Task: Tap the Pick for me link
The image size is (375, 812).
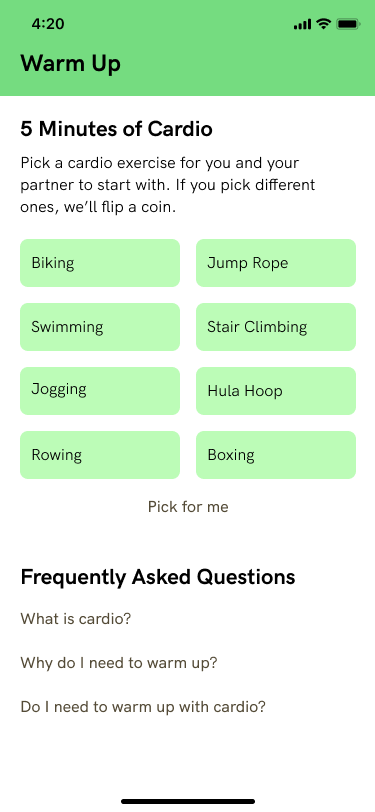Action: tap(188, 506)
